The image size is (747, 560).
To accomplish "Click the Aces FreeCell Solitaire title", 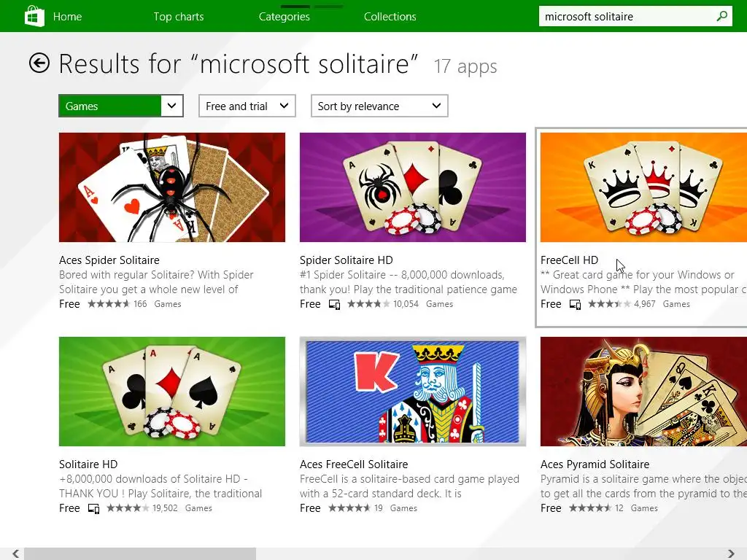I will point(354,464).
